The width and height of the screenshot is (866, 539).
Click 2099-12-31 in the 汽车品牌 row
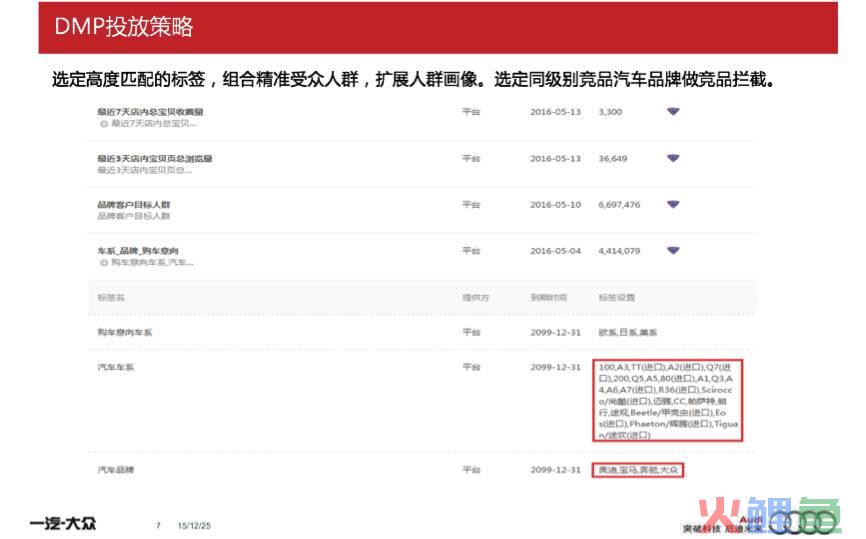[555, 470]
